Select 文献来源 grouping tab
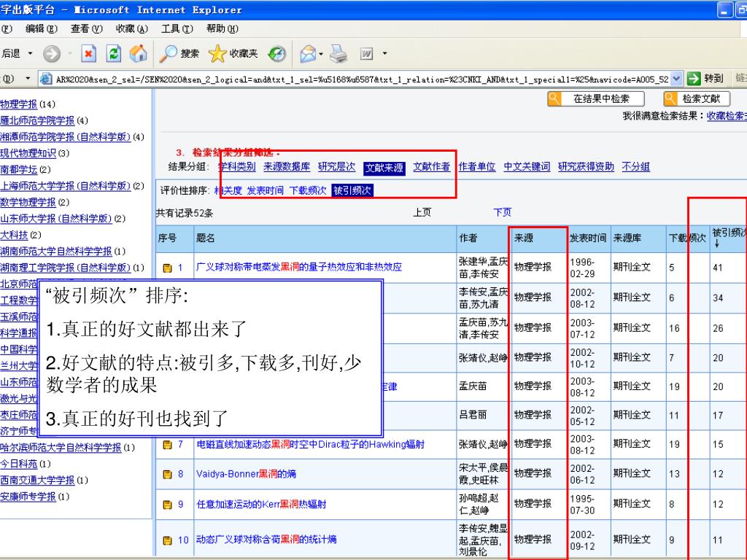The width and height of the screenshot is (747, 560). tap(384, 168)
